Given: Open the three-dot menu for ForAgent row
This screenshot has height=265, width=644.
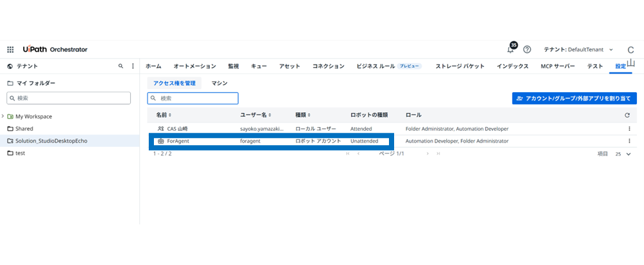Looking at the screenshot, I should (629, 141).
